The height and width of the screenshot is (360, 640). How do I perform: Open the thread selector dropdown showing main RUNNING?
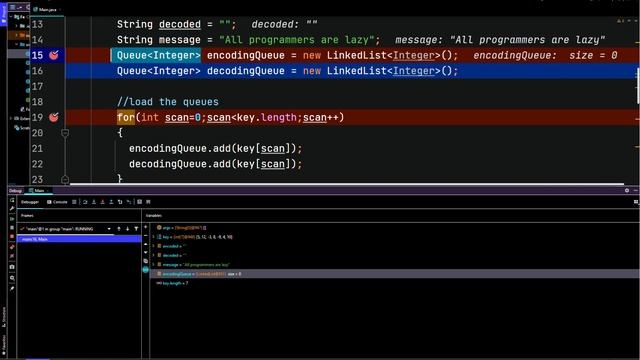[65, 229]
